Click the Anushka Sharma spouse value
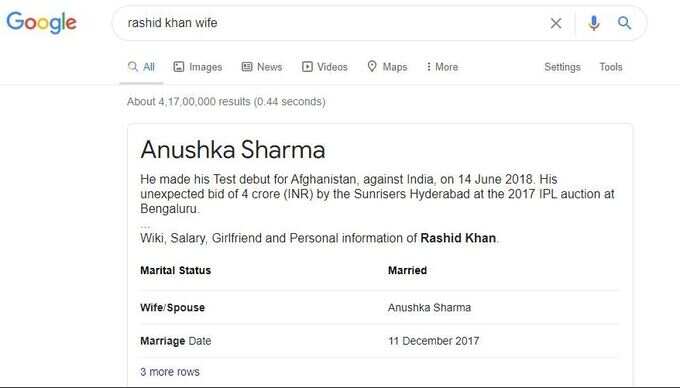680x388 pixels. (429, 308)
